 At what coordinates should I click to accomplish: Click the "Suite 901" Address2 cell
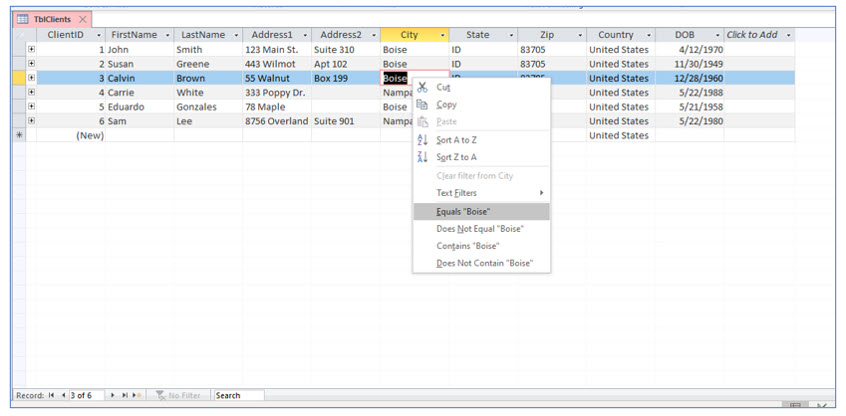click(x=346, y=121)
